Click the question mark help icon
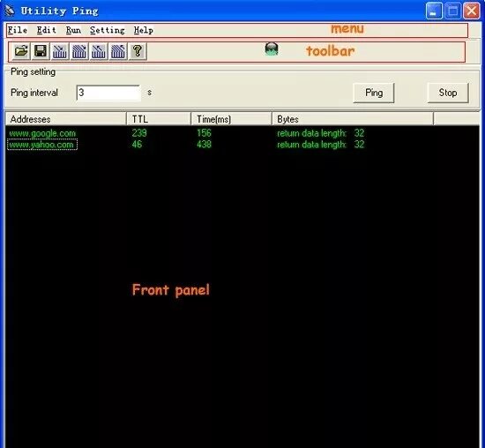This screenshot has width=485, height=448. 138,51
